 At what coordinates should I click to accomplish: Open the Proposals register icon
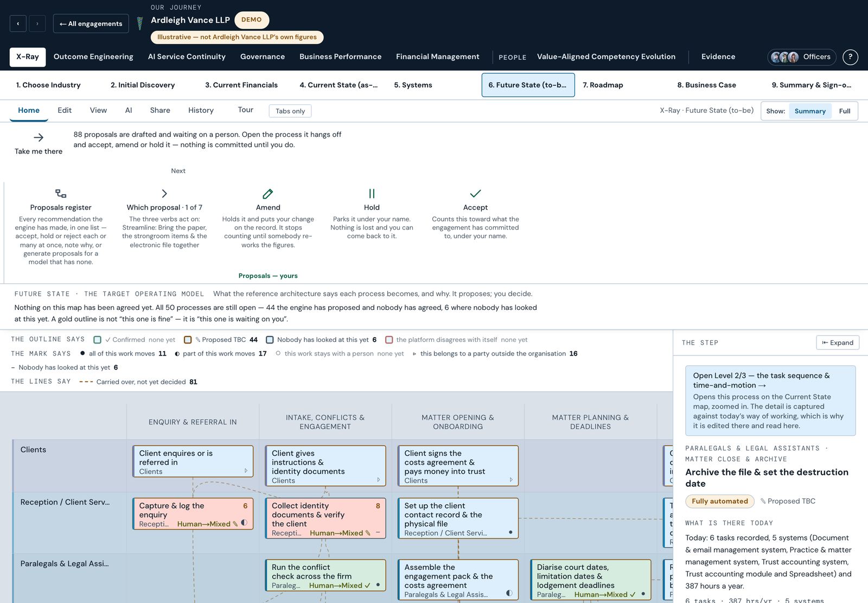coord(61,193)
